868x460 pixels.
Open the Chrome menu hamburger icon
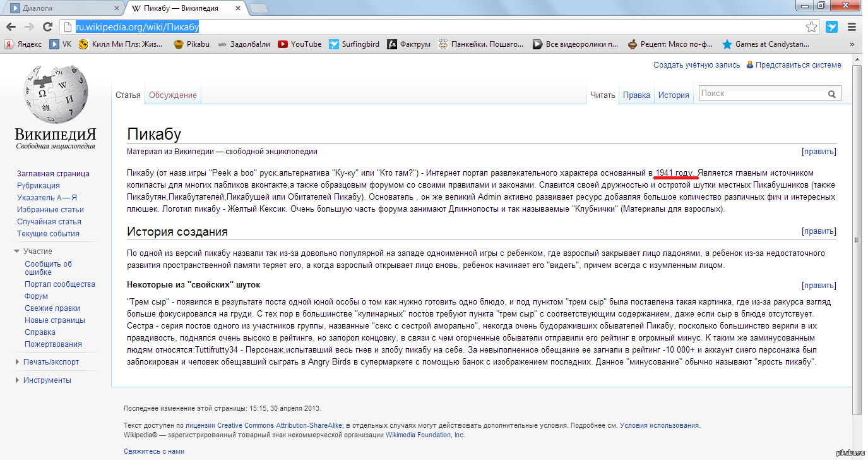(x=852, y=27)
